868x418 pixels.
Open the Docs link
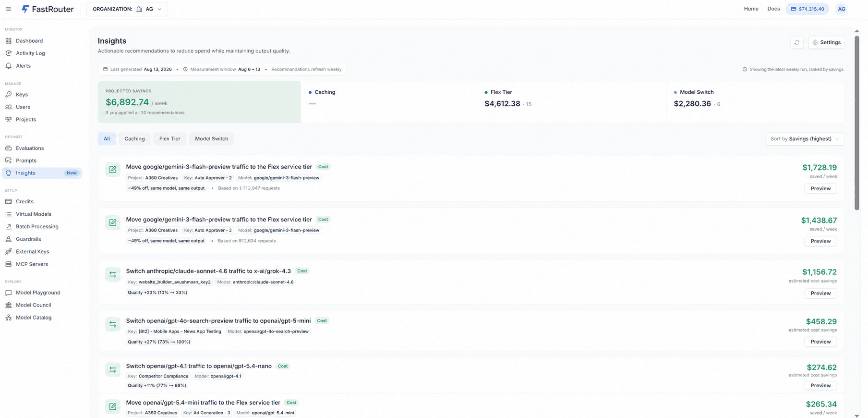[773, 9]
